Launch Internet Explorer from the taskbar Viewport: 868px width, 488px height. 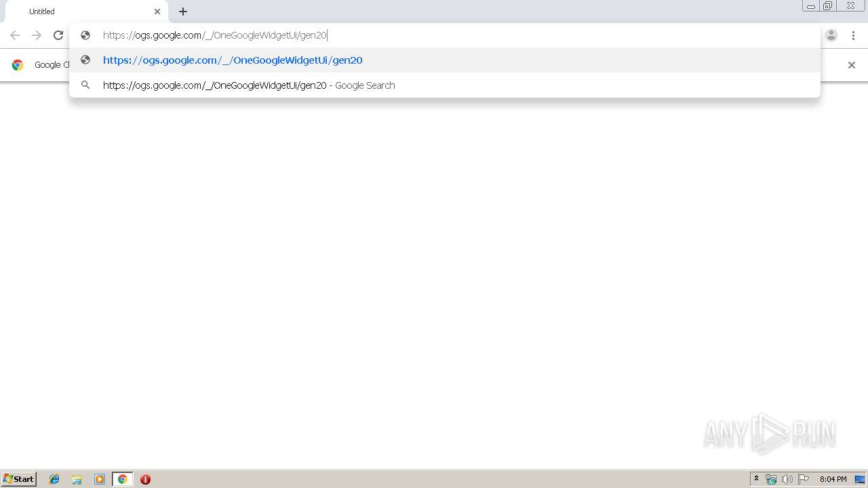[54, 479]
